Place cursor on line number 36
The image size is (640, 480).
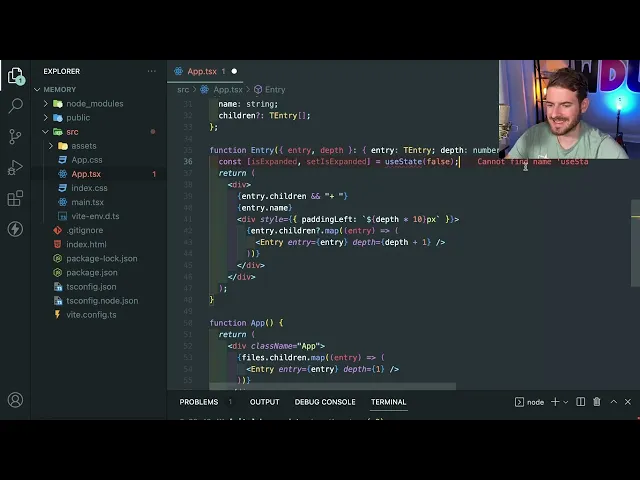pyautogui.click(x=188, y=162)
